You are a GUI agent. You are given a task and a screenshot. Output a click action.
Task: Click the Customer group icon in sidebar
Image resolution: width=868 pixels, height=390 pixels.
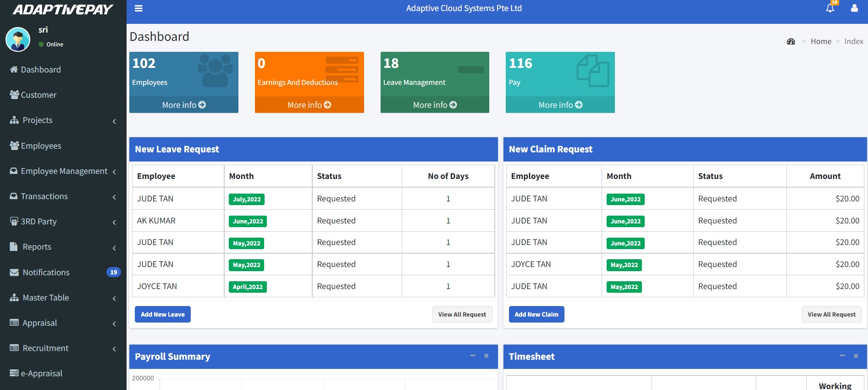[14, 95]
